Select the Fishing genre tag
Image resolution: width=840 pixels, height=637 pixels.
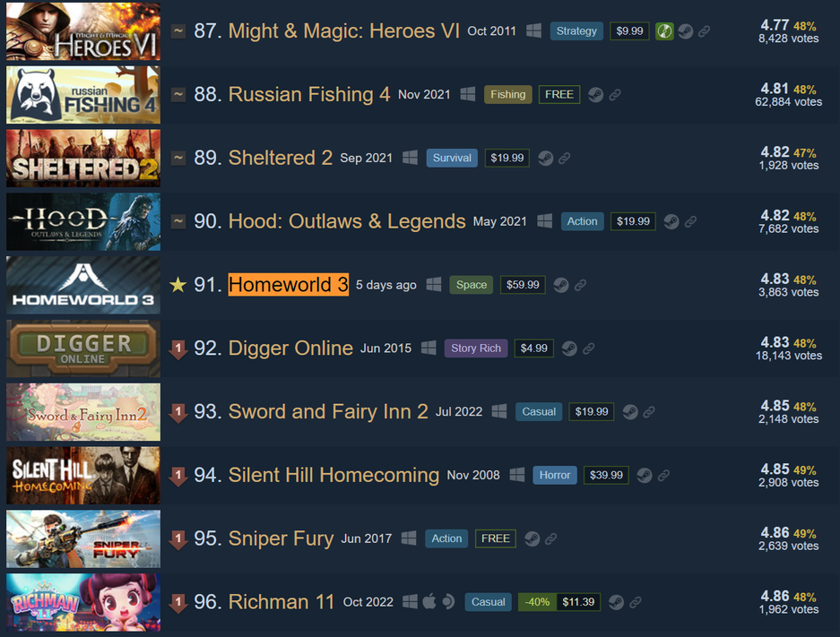pos(508,95)
